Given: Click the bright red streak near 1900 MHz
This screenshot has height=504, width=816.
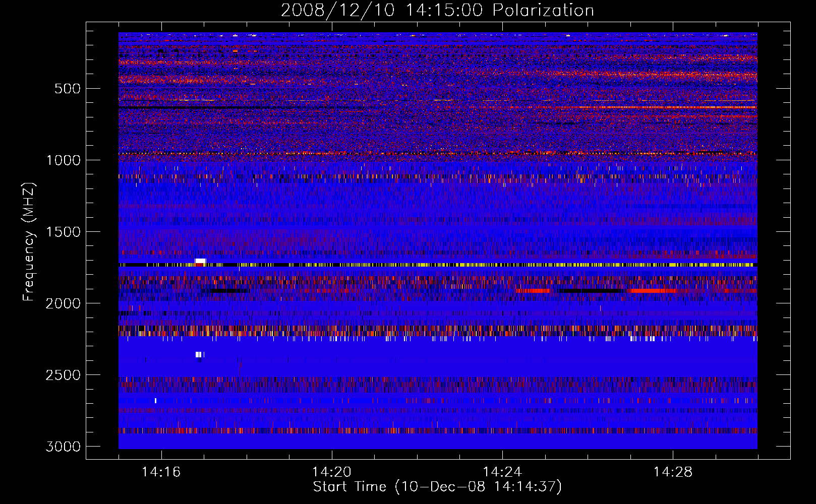Looking at the screenshot, I should [x=654, y=291].
